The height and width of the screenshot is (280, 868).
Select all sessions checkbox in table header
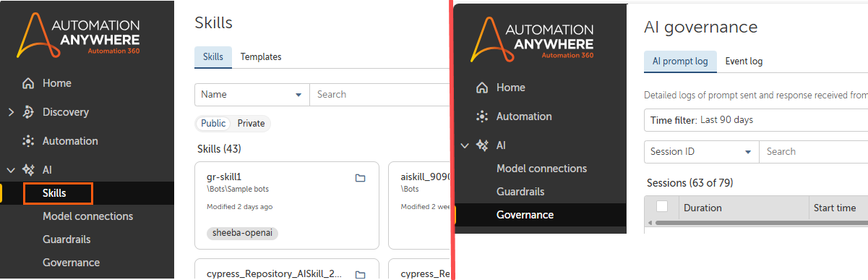662,206
